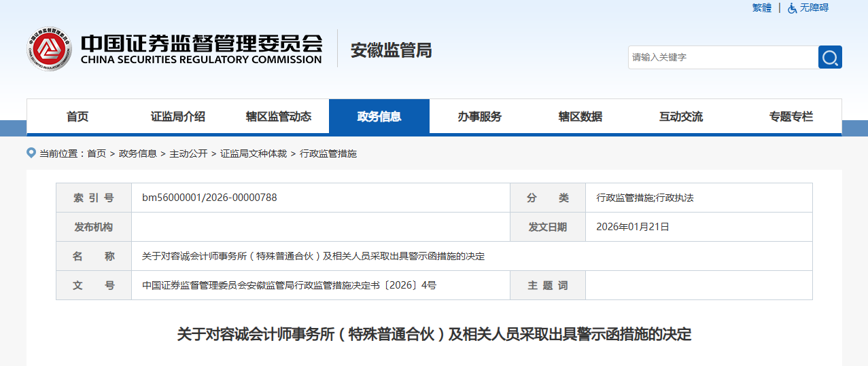The width and height of the screenshot is (868, 366).
Task: Select the 政务信息 navigation tab
Action: click(x=379, y=116)
